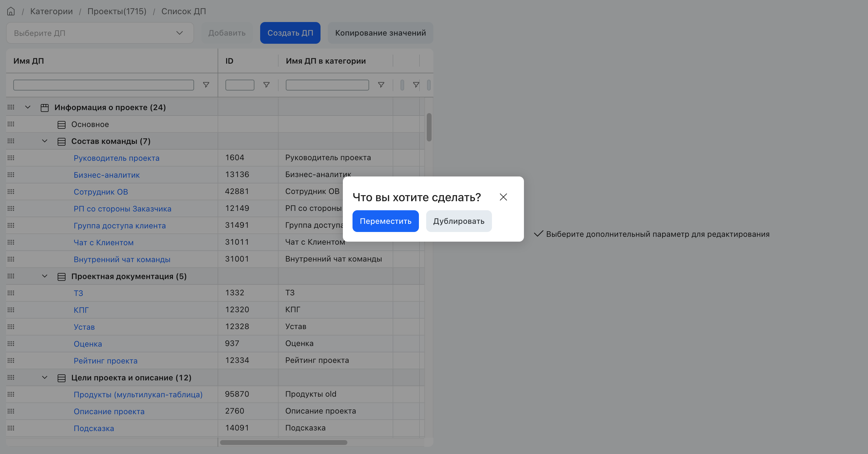Open Проекты(1715) breadcrumb link
This screenshot has height=454, width=868.
pyautogui.click(x=117, y=11)
